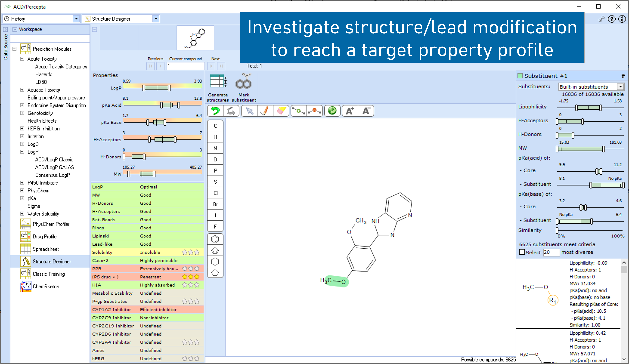Viewport: 629px width, 364px height.
Task: Select the Spreadsheet module
Action: coord(45,249)
